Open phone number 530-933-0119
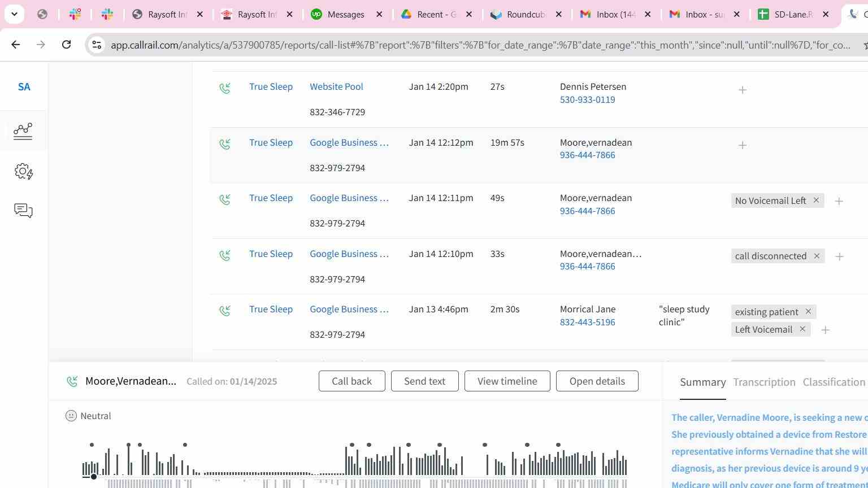Viewport: 868px width, 488px height. point(587,100)
